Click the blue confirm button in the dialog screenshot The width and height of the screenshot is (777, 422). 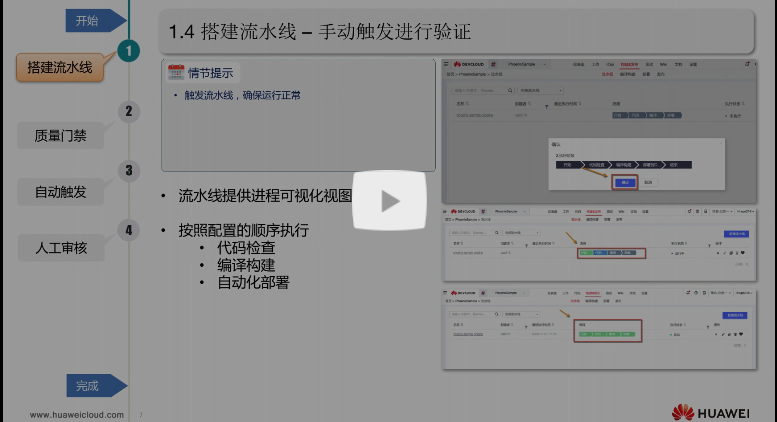tap(625, 182)
